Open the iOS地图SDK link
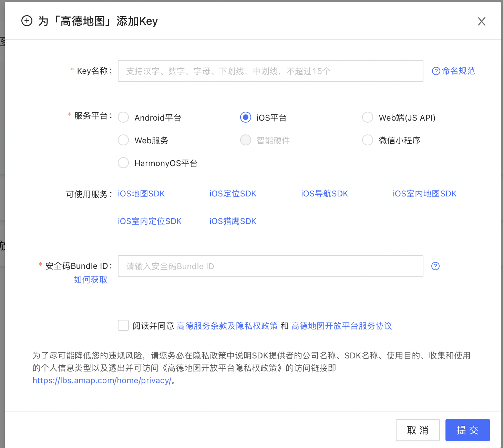Screen dimensions: 503x448 click(x=141, y=194)
